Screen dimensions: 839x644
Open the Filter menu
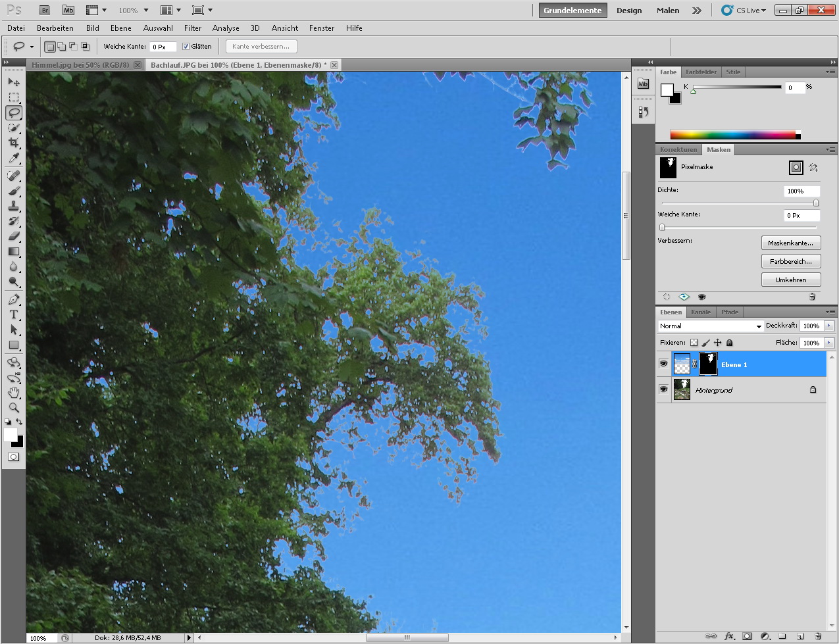[x=193, y=28]
